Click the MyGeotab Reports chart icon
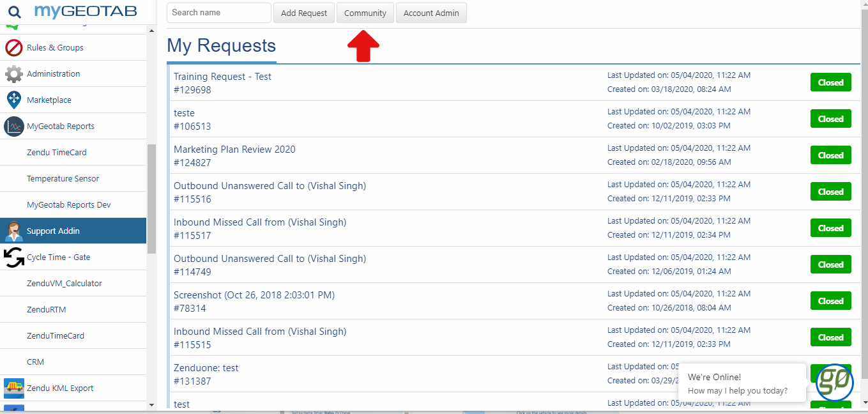Image resolution: width=868 pixels, height=414 pixels. click(13, 126)
